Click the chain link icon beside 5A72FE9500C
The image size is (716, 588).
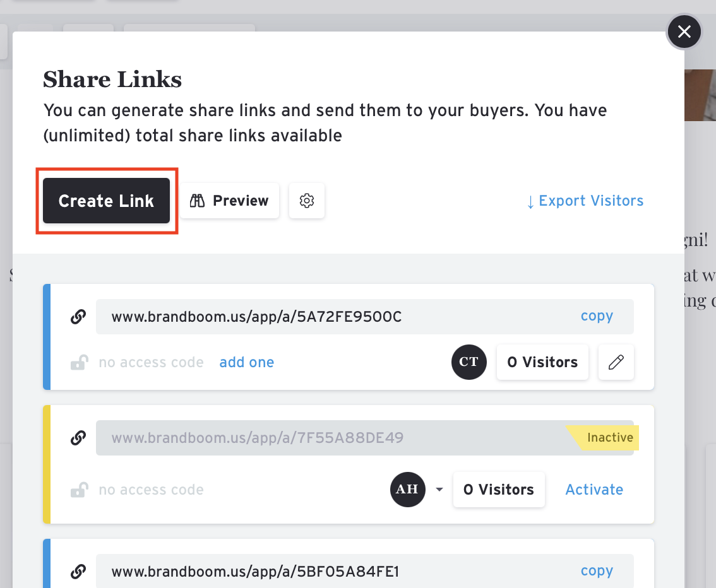pyautogui.click(x=78, y=315)
